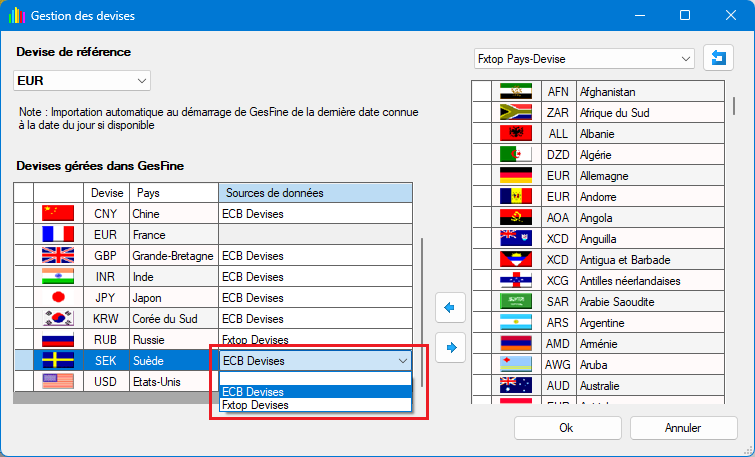The image size is (755, 457).
Task: Click the Japan flag icon
Action: pos(58,297)
